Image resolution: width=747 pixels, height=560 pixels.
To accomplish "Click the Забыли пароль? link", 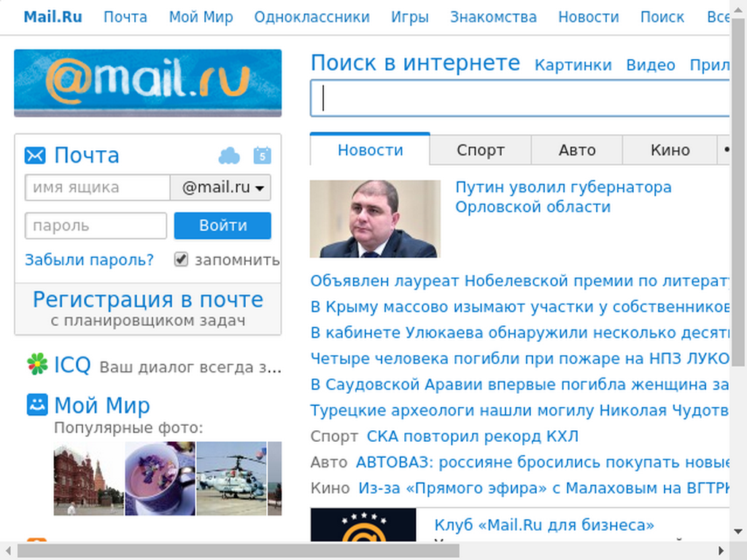I will (x=90, y=260).
